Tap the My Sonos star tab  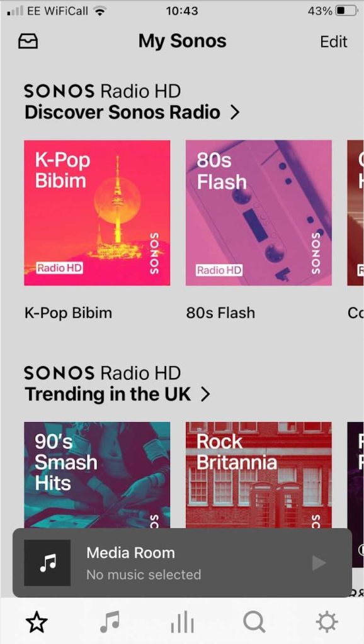37,622
